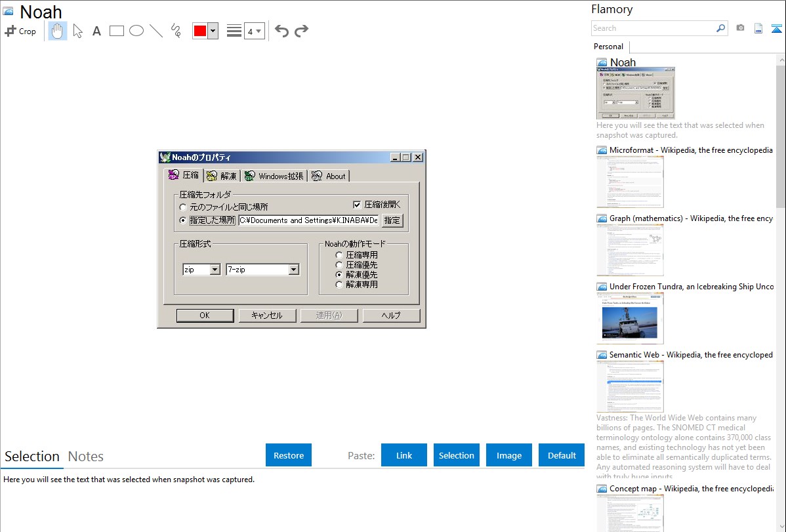Choose the 圧縮優先 mode radio button
This screenshot has width=786, height=532.
(339, 265)
